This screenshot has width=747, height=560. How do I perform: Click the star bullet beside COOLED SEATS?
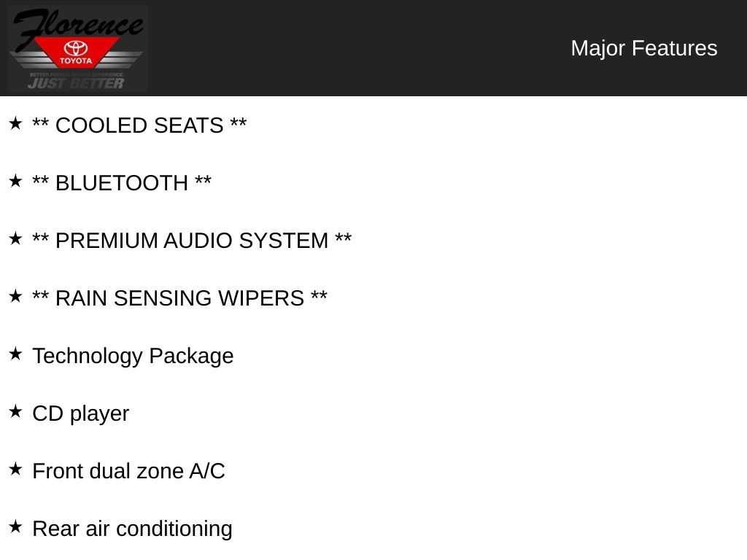15,124
